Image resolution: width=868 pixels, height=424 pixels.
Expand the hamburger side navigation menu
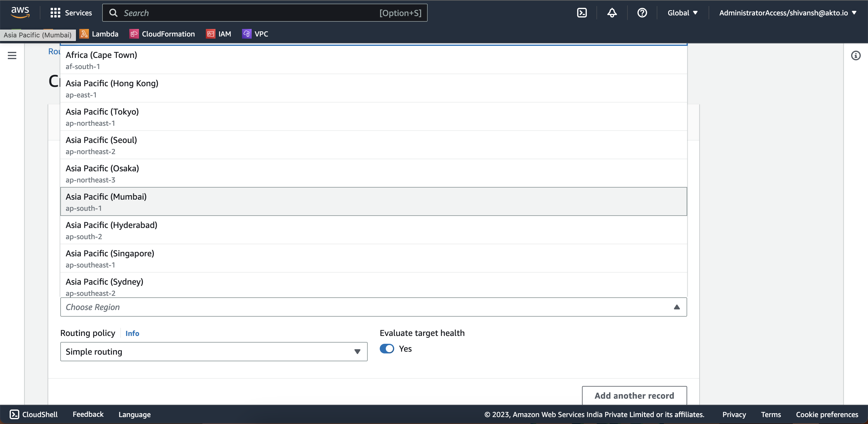12,55
